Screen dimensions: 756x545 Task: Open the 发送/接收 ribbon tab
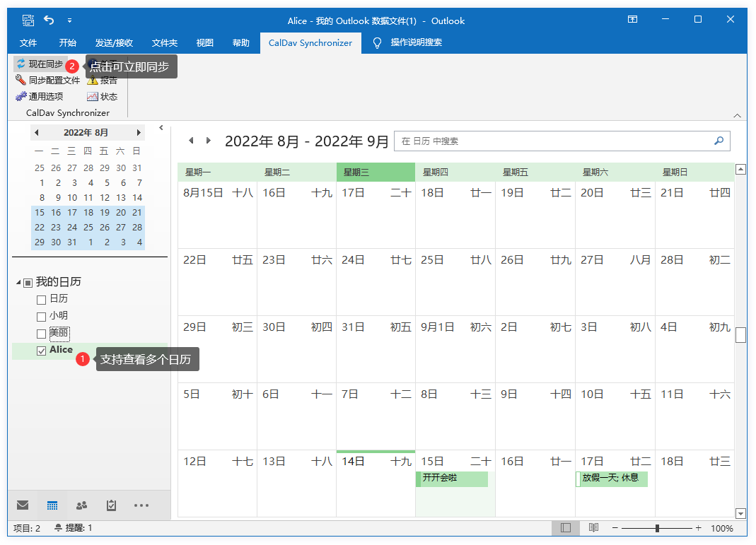(x=114, y=43)
